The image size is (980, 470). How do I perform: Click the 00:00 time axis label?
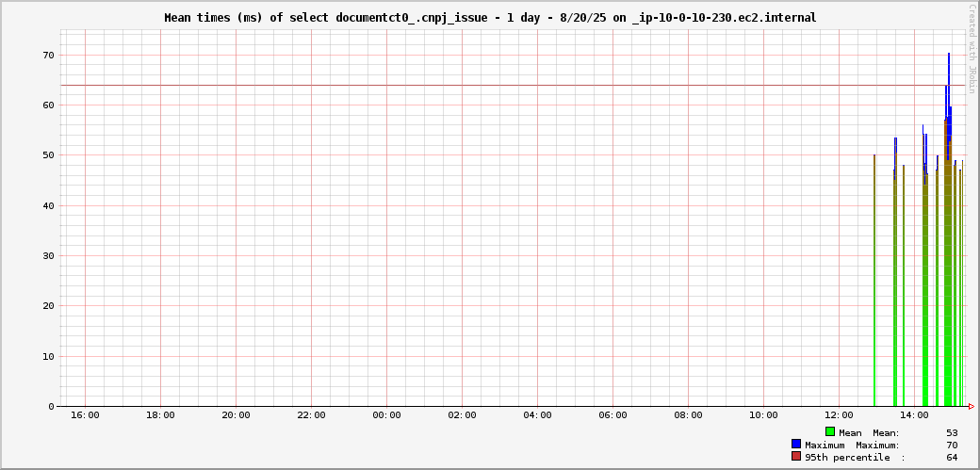(x=386, y=415)
